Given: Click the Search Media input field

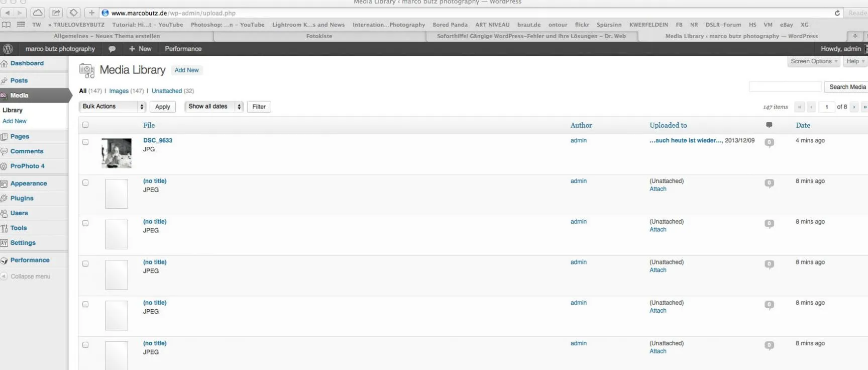Looking at the screenshot, I should 785,87.
